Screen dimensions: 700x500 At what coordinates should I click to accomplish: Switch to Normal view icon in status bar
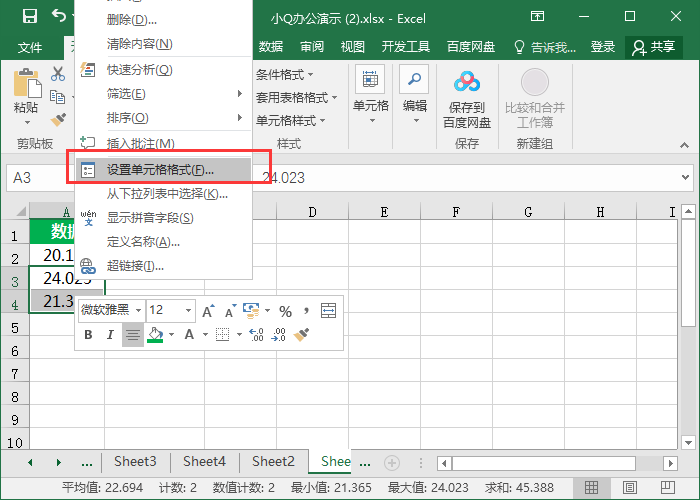(x=591, y=487)
